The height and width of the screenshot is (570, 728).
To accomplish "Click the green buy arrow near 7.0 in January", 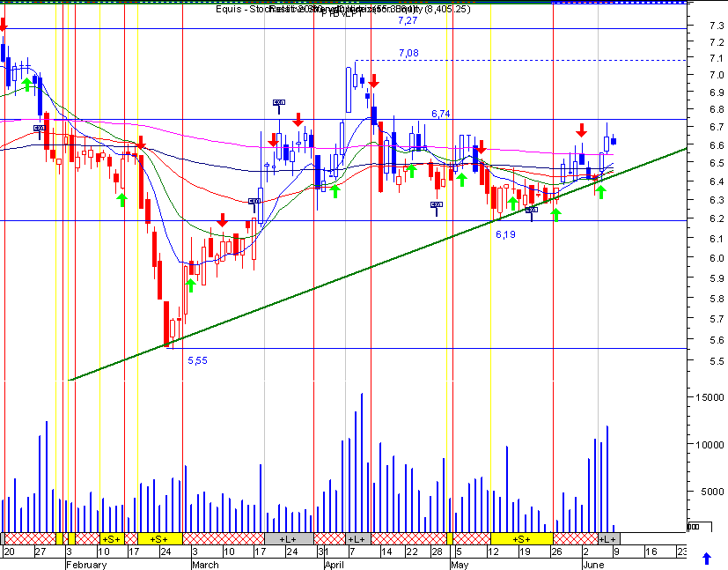I will click(27, 84).
